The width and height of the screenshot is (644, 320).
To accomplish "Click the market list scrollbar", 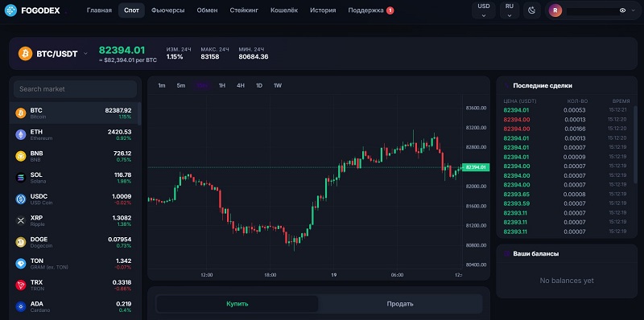I will pos(139,114).
